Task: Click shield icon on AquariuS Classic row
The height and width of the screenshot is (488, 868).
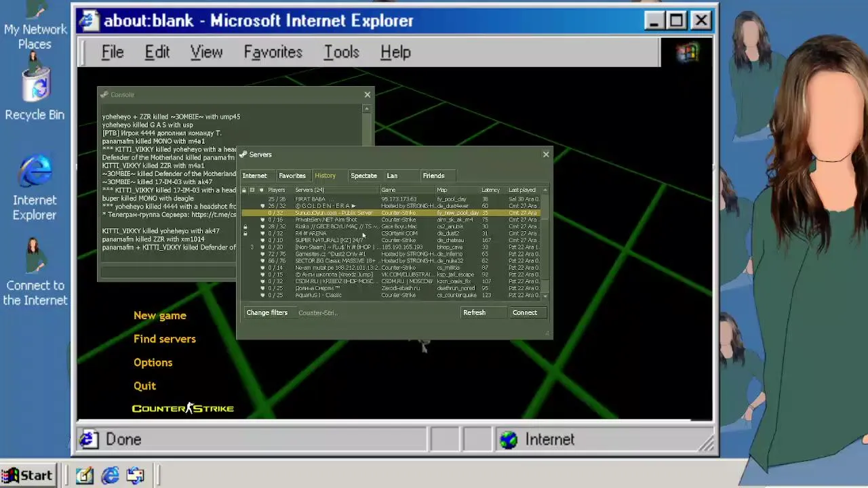Action: click(262, 295)
